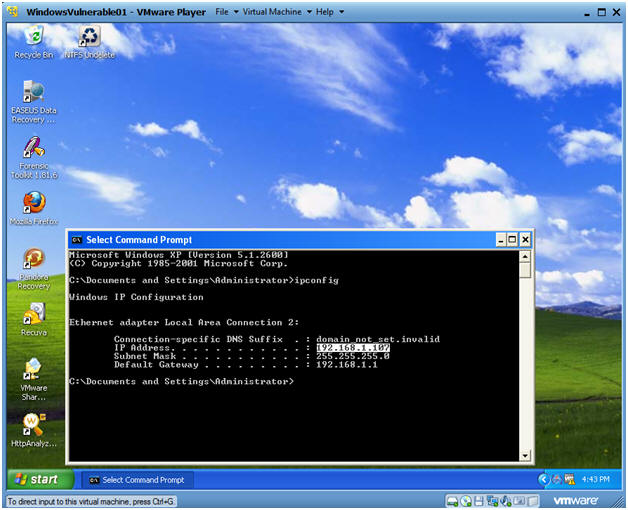Viewport: 628px width, 510px height.
Task: Click the VMware display status icon
Action: 519,501
